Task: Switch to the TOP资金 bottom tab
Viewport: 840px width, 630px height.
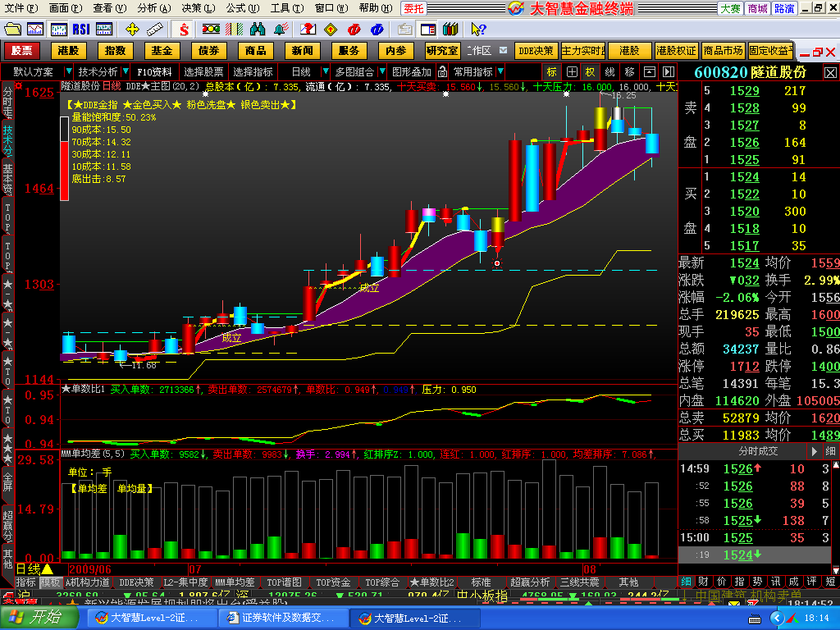Action: (333, 582)
